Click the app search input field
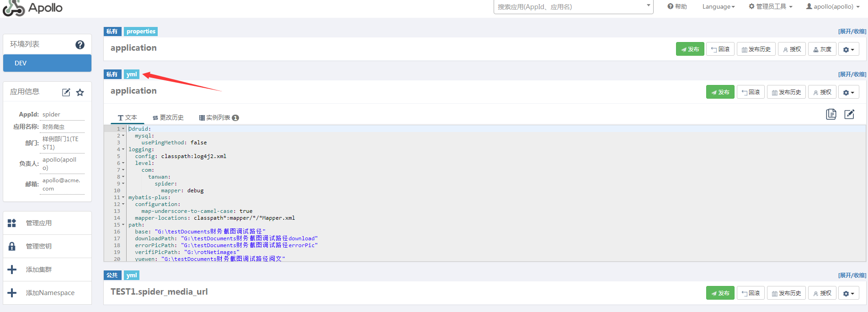Viewport: 868px width, 312px height. (569, 7)
